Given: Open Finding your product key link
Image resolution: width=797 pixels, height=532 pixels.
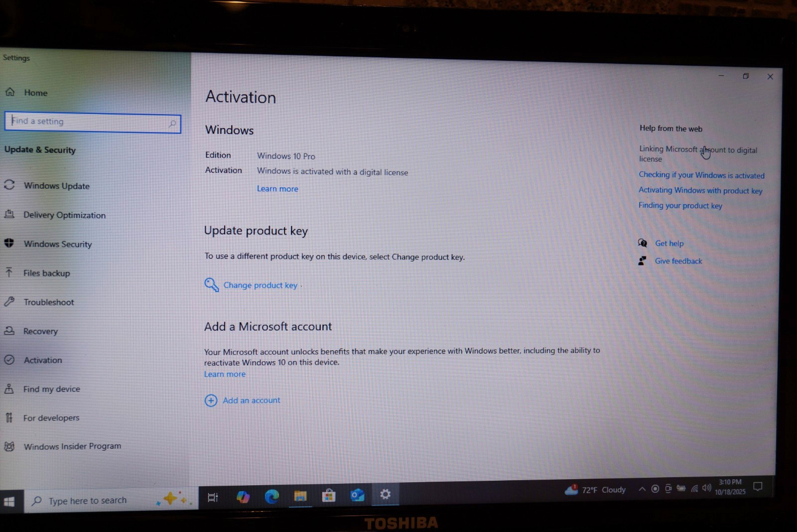Looking at the screenshot, I should point(680,205).
